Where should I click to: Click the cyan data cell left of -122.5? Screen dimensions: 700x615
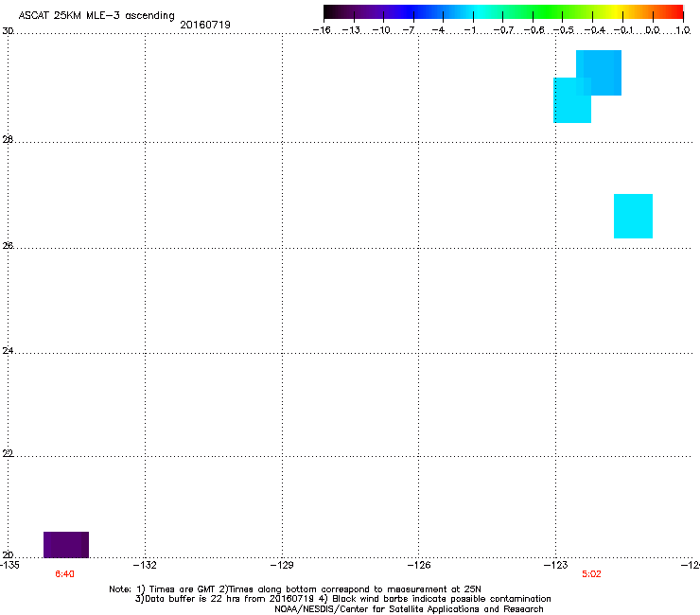[572, 100]
